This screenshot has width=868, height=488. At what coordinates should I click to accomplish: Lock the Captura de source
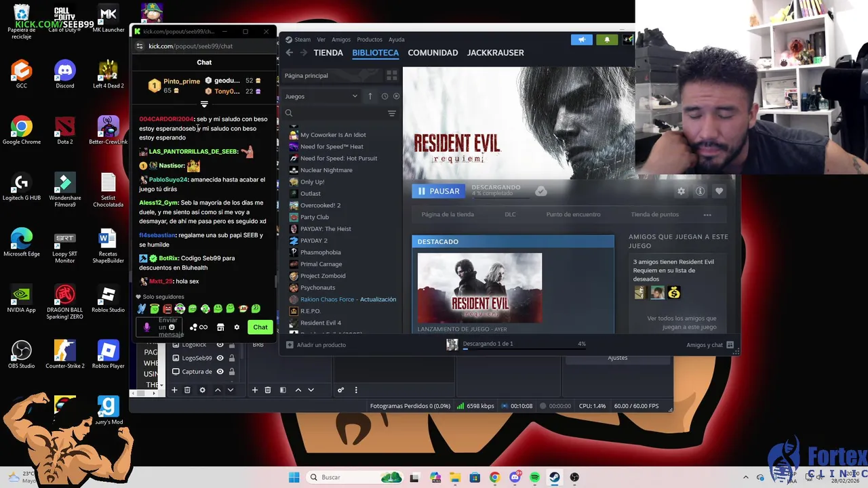[x=231, y=371]
